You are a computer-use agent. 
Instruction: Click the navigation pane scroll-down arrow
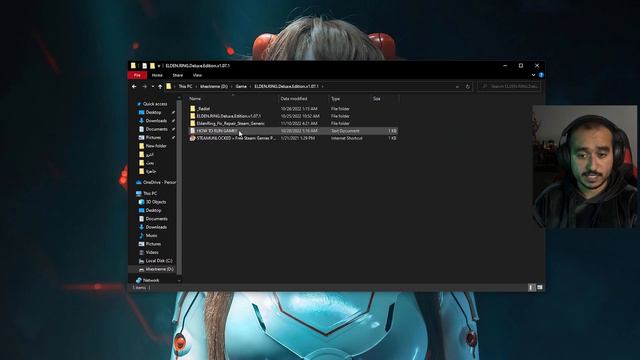179,280
